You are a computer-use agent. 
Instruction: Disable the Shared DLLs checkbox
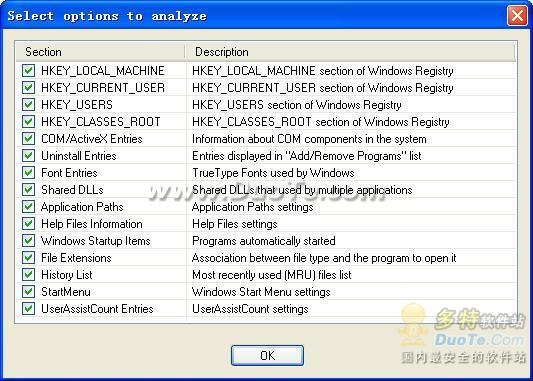29,190
